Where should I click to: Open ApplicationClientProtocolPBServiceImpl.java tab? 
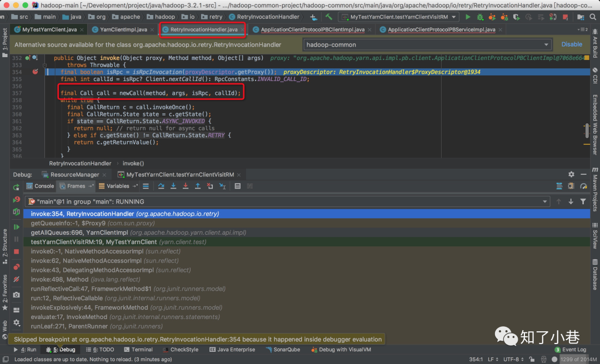click(441, 29)
